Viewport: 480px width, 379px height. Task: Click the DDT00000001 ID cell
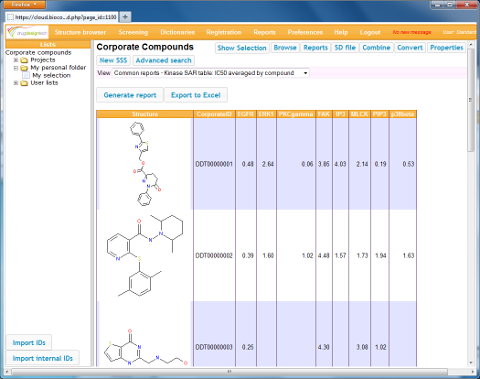coord(214,164)
